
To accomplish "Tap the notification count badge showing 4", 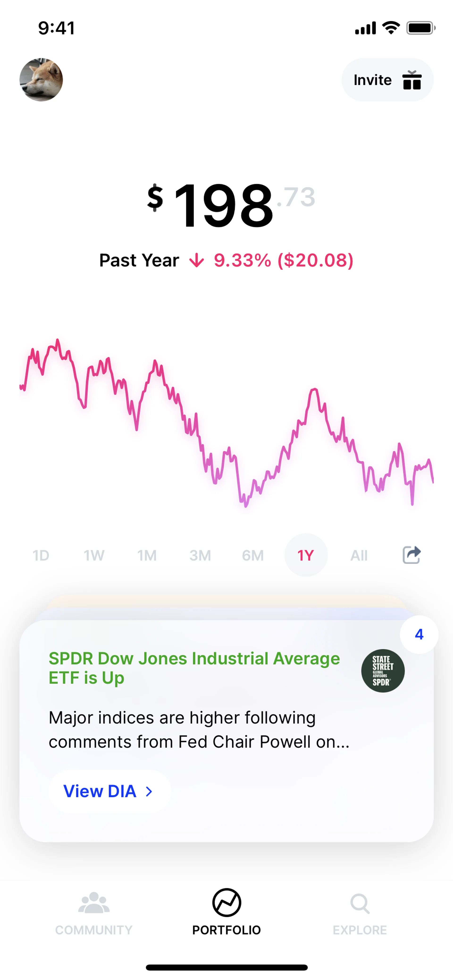I will pos(419,634).
